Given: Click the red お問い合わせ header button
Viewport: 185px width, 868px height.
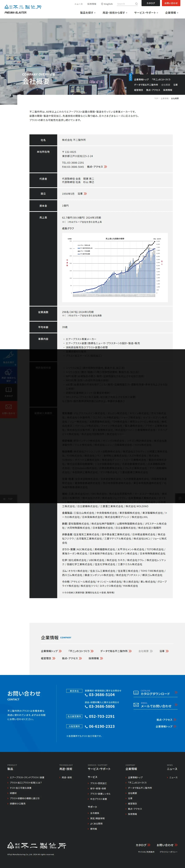Looking at the screenshot, I should tap(171, 3).
